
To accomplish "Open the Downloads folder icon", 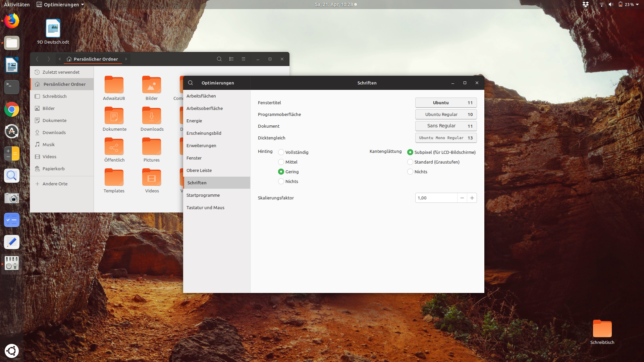I will click(152, 116).
